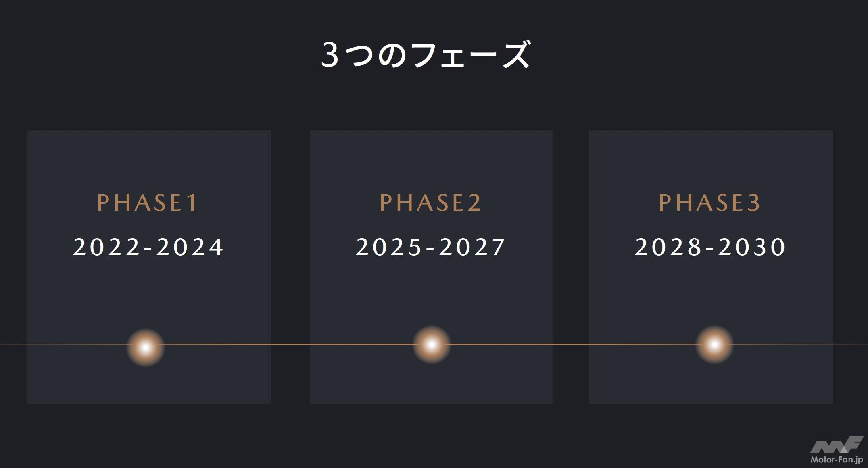Open the Motor-Fan.jp watermark text link

[836, 460]
